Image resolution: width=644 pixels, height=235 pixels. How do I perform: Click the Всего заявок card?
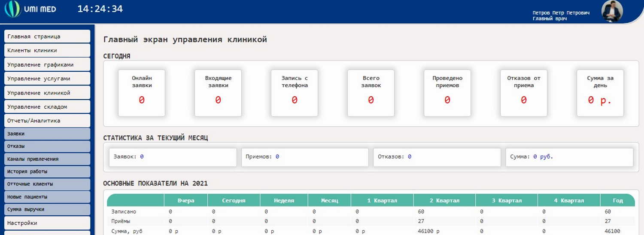point(371,93)
